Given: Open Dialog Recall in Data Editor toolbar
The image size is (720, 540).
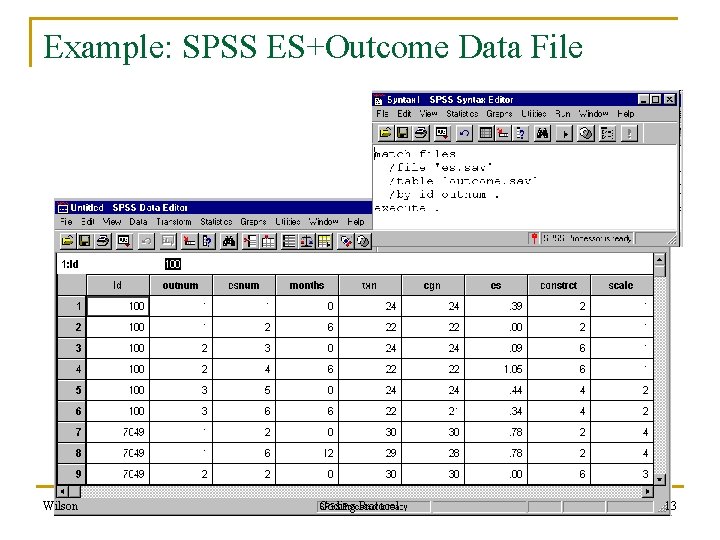Looking at the screenshot, I should (124, 241).
